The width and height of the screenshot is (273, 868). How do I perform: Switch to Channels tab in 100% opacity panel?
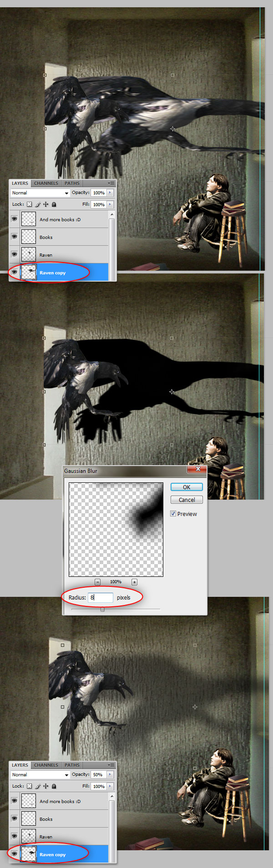[46, 184]
